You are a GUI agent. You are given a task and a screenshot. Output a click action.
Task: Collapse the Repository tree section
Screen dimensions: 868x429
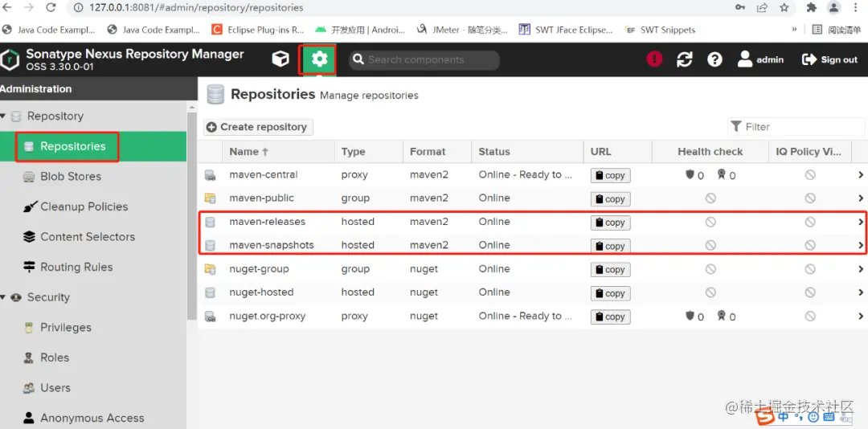(x=2, y=116)
